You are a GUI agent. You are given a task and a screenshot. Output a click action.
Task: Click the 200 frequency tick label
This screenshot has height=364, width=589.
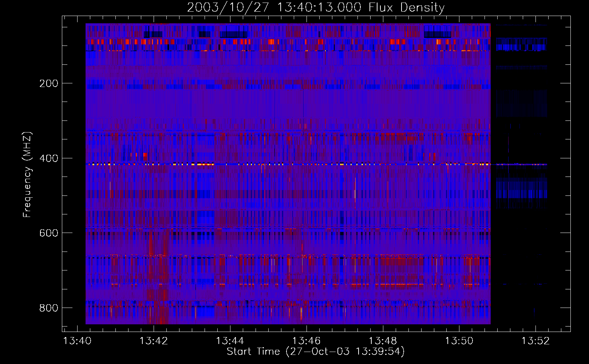tap(48, 83)
